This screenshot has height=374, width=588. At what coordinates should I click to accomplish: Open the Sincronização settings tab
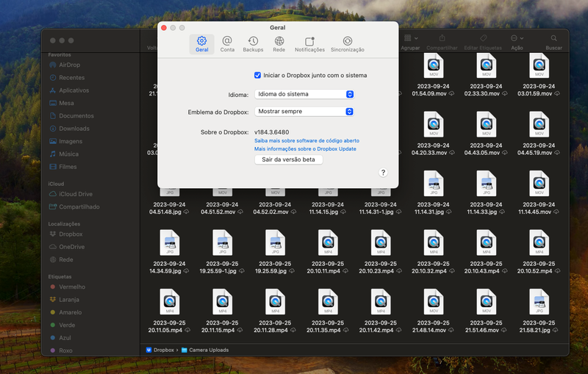coord(348,44)
